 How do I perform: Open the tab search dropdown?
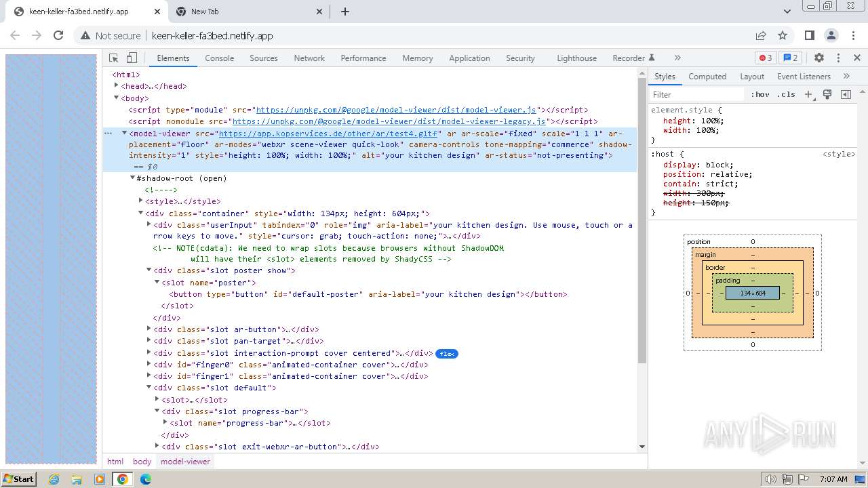[787, 12]
